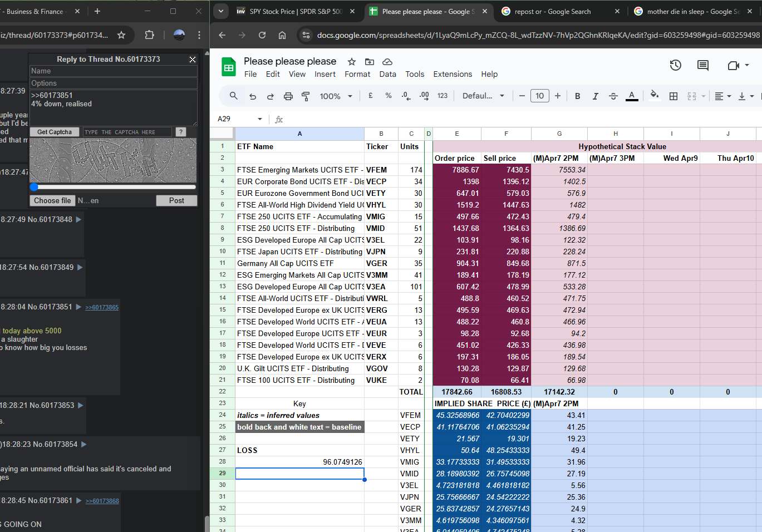762x532 pixels.
Task: Open the comments panel icon
Action: (703, 65)
